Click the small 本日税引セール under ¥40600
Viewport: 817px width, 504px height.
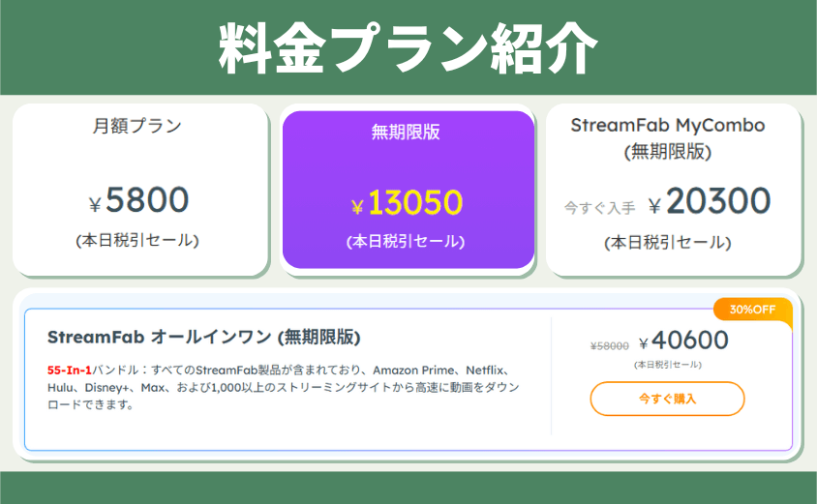point(668,365)
